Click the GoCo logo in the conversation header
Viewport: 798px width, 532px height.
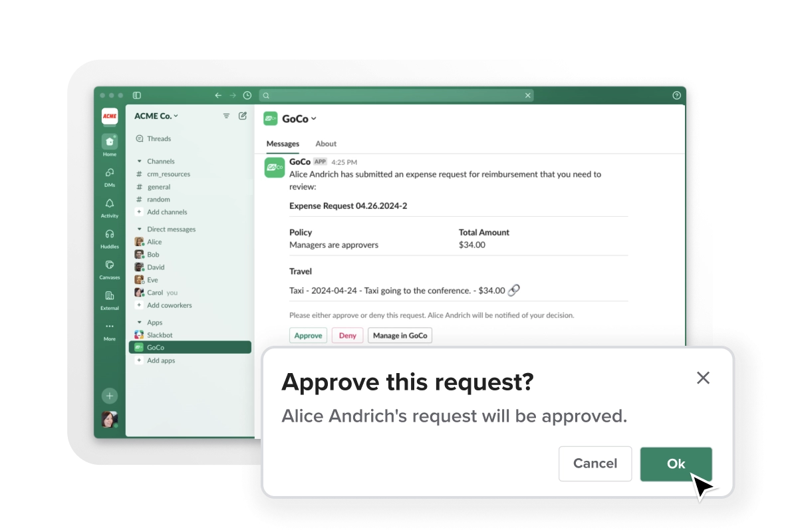[270, 118]
